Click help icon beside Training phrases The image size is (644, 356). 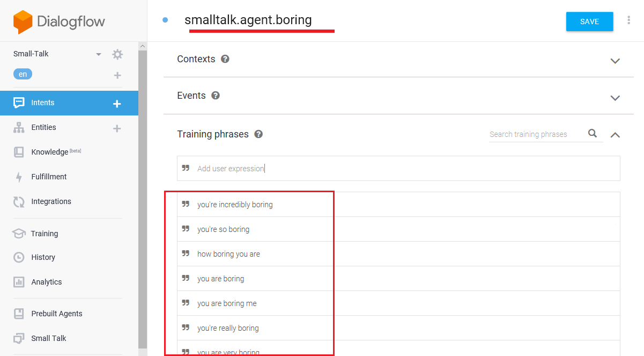[x=258, y=134]
